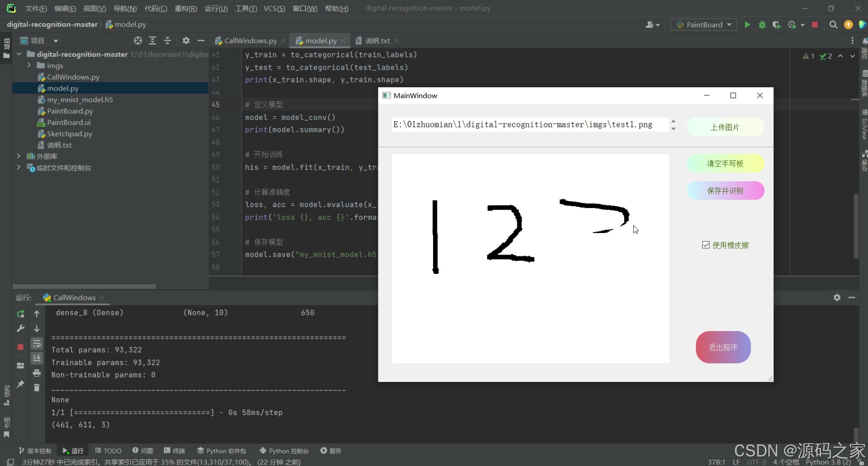Click the 清空手写板 button
The width and height of the screenshot is (868, 466).
725,164
